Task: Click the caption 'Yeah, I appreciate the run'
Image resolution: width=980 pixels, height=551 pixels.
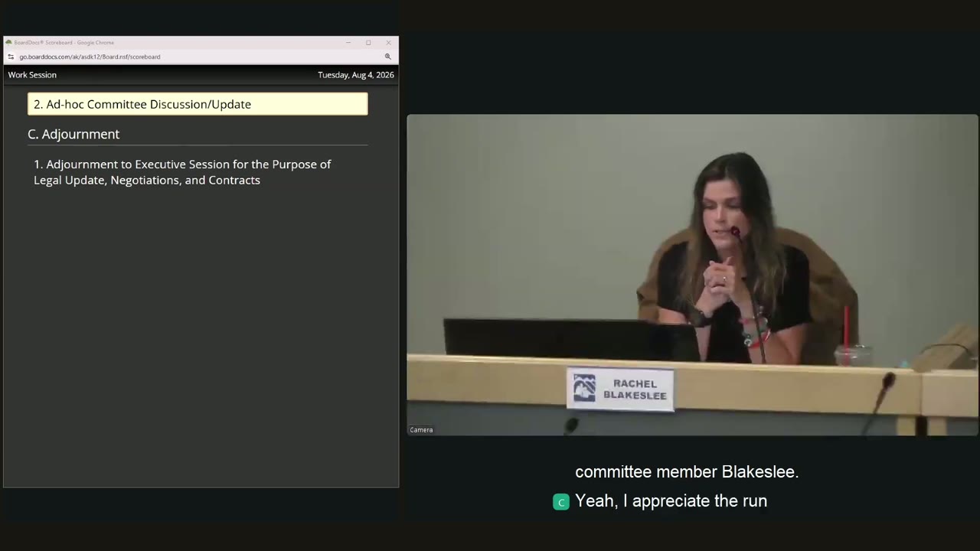Action: (671, 501)
